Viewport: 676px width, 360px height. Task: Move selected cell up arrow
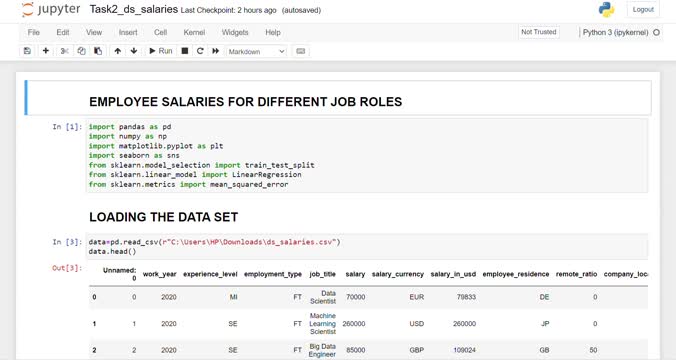117,51
